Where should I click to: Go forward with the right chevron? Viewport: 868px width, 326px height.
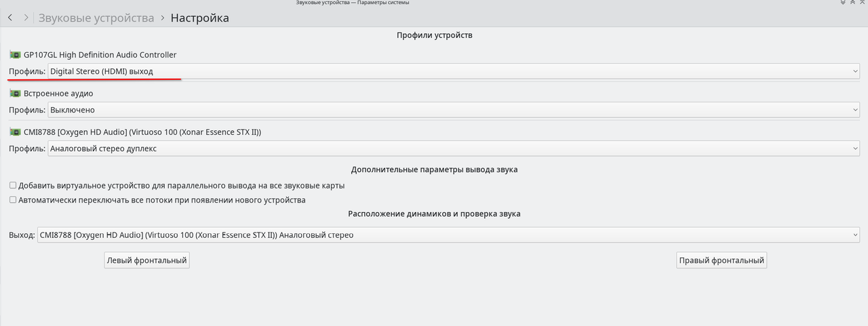26,18
